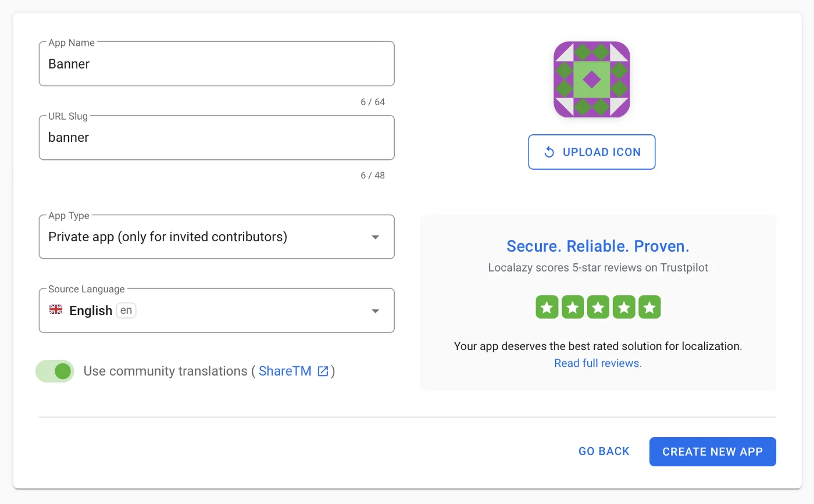This screenshot has height=504, width=814.
Task: Click the fourth green Trustpilot star
Action: (623, 308)
